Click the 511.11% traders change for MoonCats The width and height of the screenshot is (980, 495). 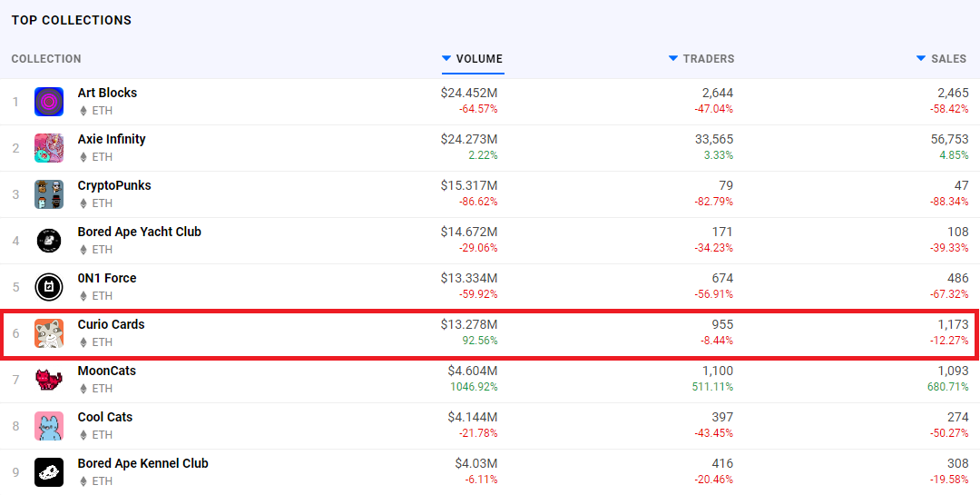click(x=712, y=387)
